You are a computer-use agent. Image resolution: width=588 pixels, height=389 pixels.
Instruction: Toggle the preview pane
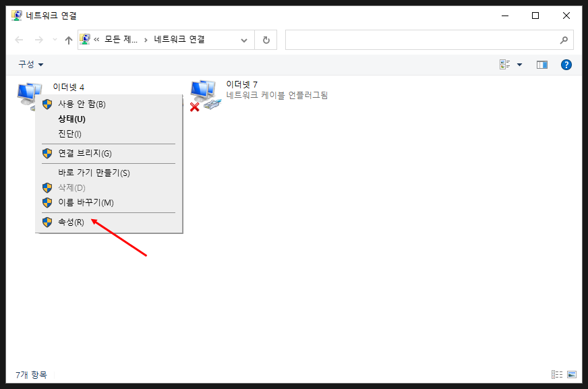click(x=542, y=65)
